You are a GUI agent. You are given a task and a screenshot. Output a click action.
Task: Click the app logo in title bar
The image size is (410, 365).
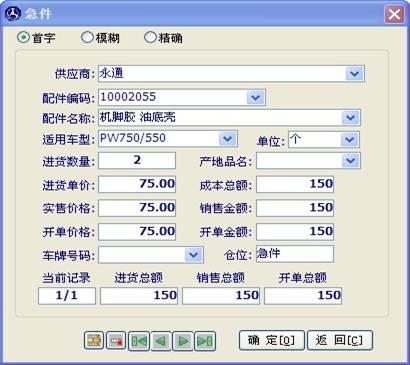click(x=13, y=13)
